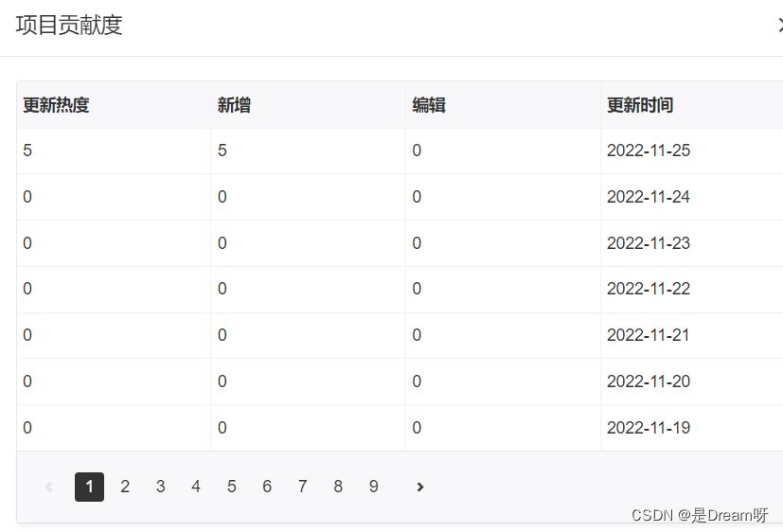The width and height of the screenshot is (783, 532).
Task: Select the 2022-11-25 date cell
Action: click(x=649, y=151)
